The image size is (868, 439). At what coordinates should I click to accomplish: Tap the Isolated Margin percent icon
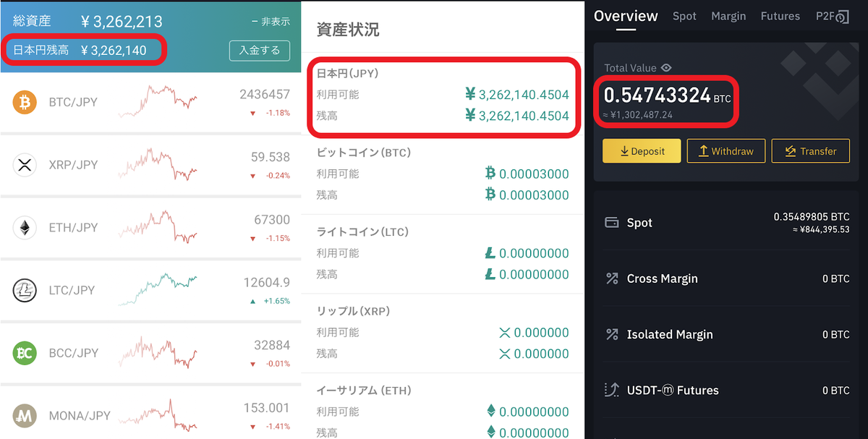point(613,334)
